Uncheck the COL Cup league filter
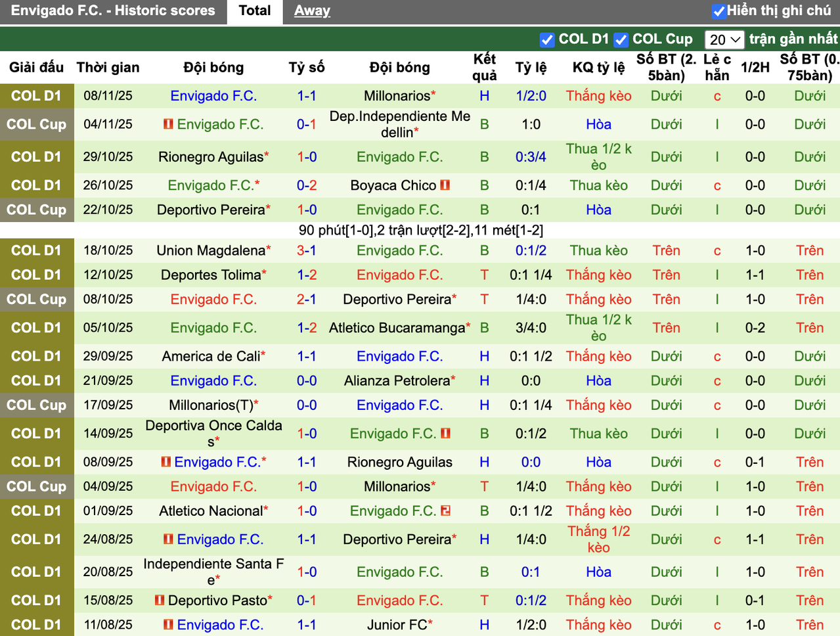Image resolution: width=840 pixels, height=636 pixels. (x=621, y=40)
